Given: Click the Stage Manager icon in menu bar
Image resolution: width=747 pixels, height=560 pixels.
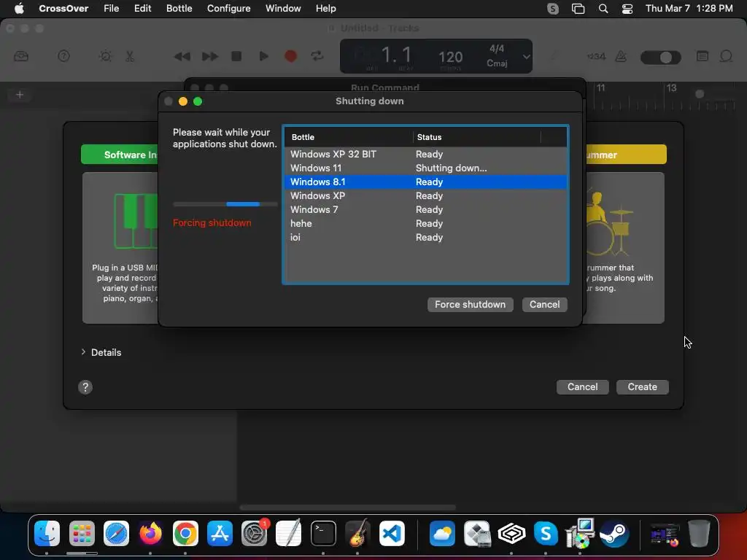Looking at the screenshot, I should [578, 9].
